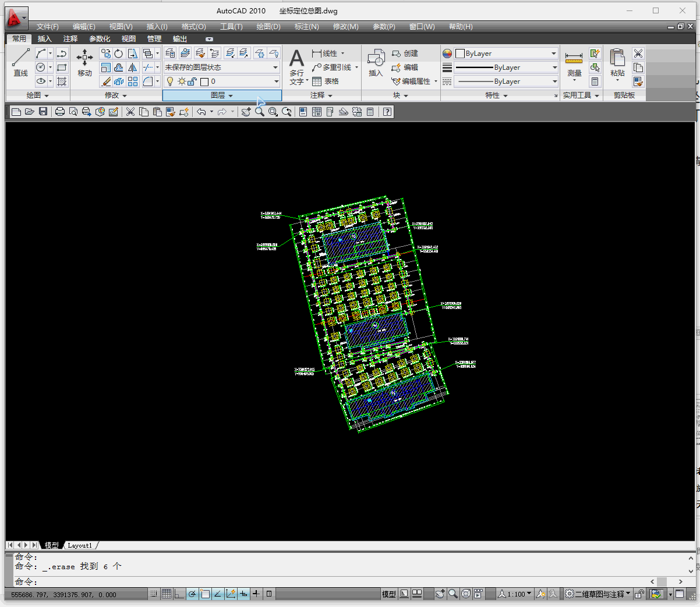Click the Undo arrow in standard toolbar
Screen dimensions: 700x607
(x=201, y=112)
